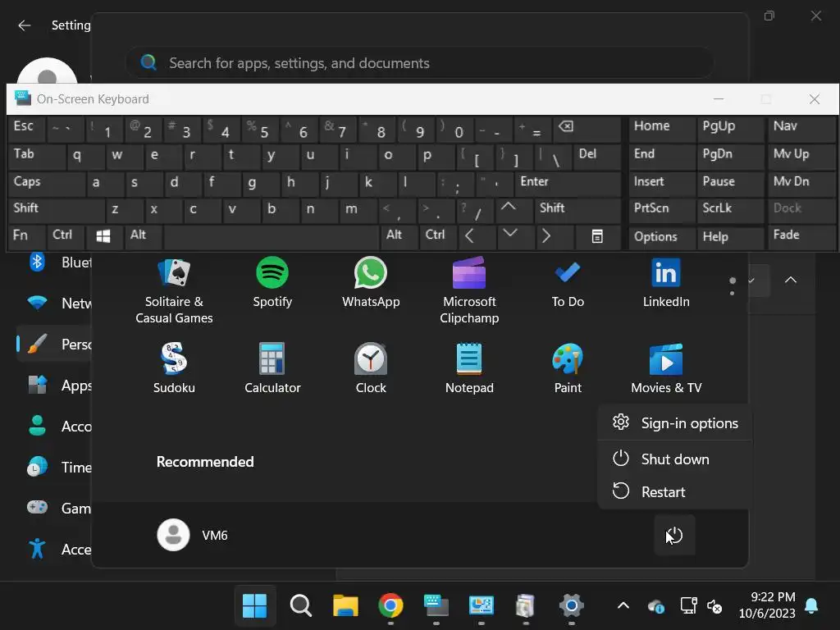Go back in Settings window
840x630 pixels.
[x=24, y=25]
